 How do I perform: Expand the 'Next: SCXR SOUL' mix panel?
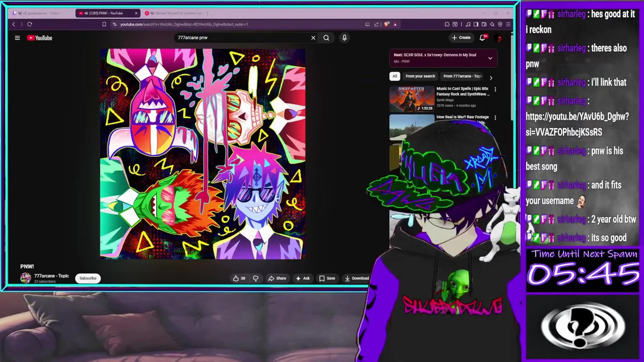(490, 58)
